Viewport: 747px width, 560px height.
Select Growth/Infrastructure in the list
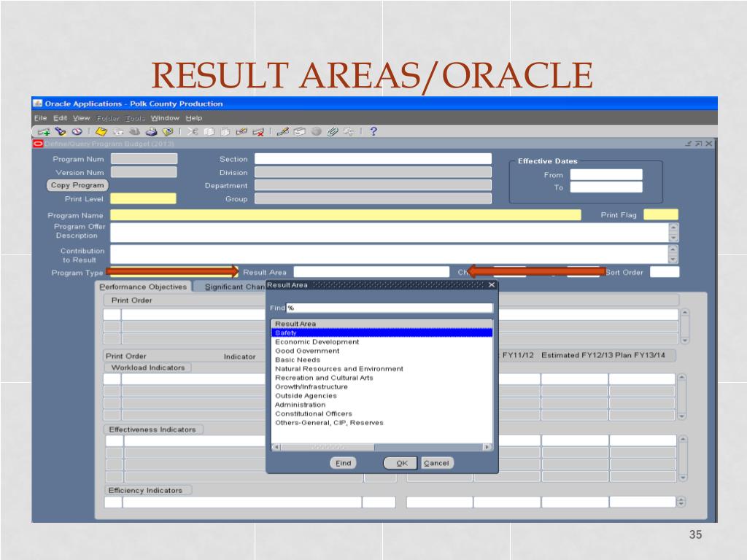382,386
